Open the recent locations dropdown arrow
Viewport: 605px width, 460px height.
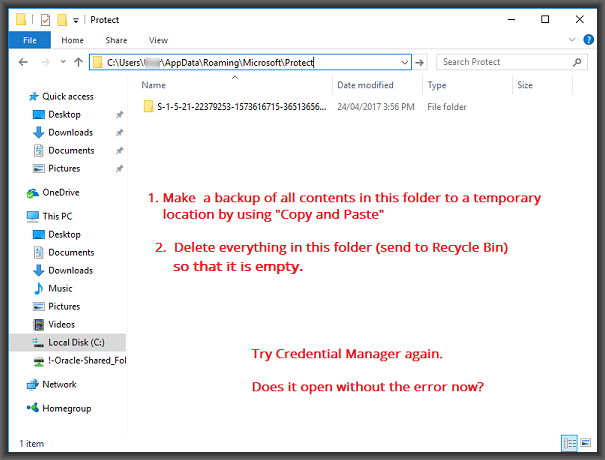click(62, 62)
